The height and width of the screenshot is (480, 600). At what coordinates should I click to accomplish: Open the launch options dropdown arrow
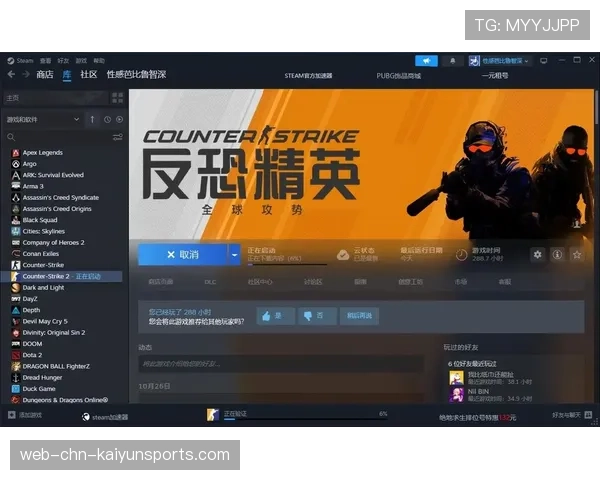[235, 255]
